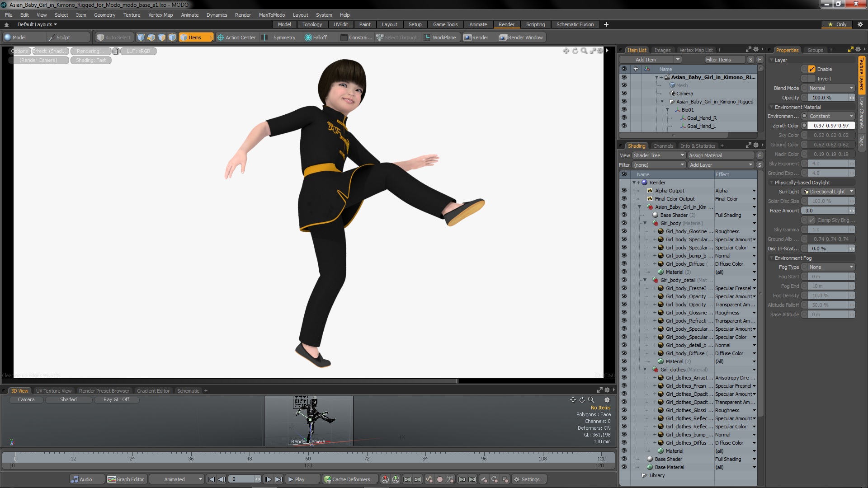
Task: Open Blend Mode Normal dropdown
Action: click(831, 88)
